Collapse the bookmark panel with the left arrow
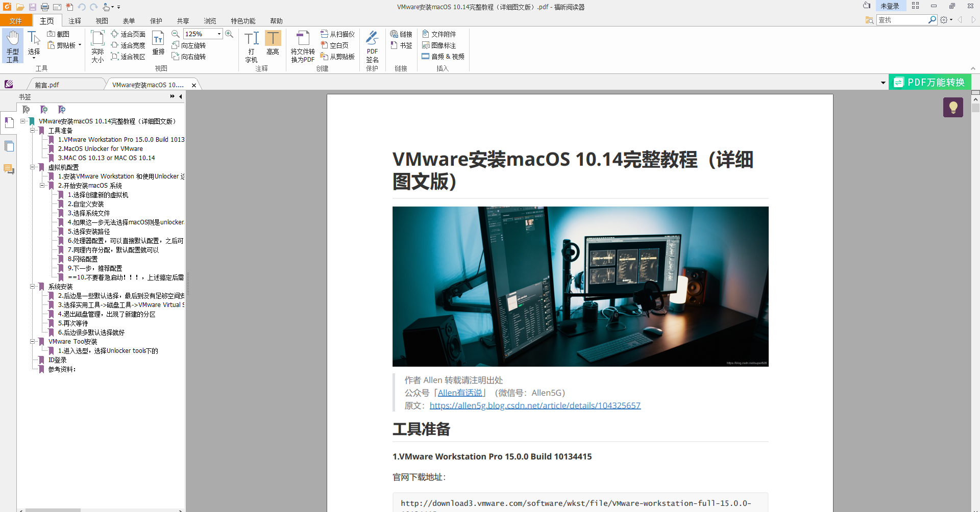980x512 pixels. click(x=181, y=96)
